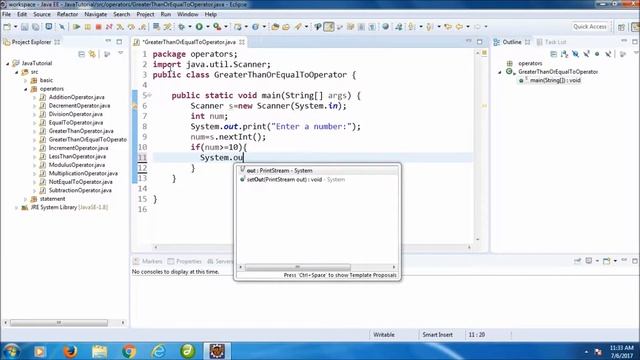Image resolution: width=640 pixels, height=360 pixels.
Task: Open the Back history dropdown arrow
Action: click(468, 27)
